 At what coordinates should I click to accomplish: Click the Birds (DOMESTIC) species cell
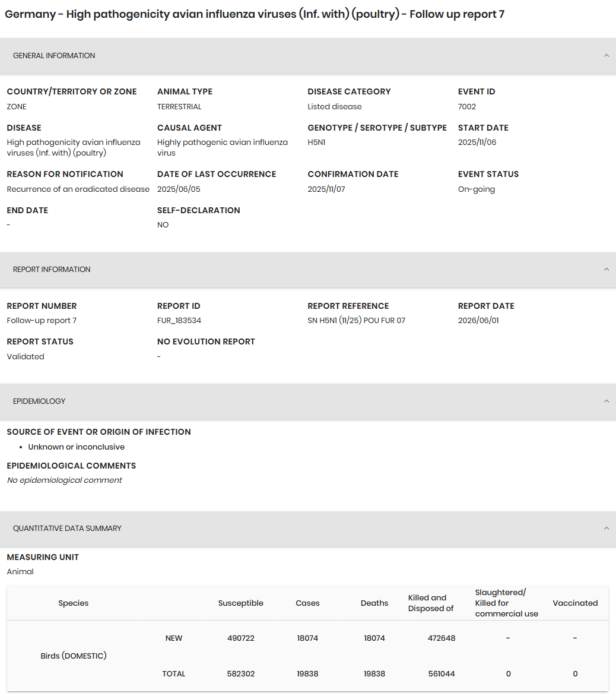coord(74,656)
